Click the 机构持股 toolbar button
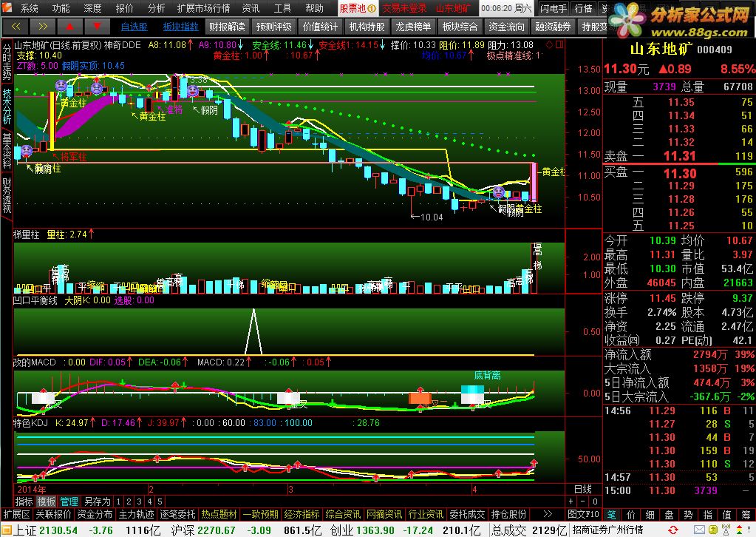 tap(367, 27)
